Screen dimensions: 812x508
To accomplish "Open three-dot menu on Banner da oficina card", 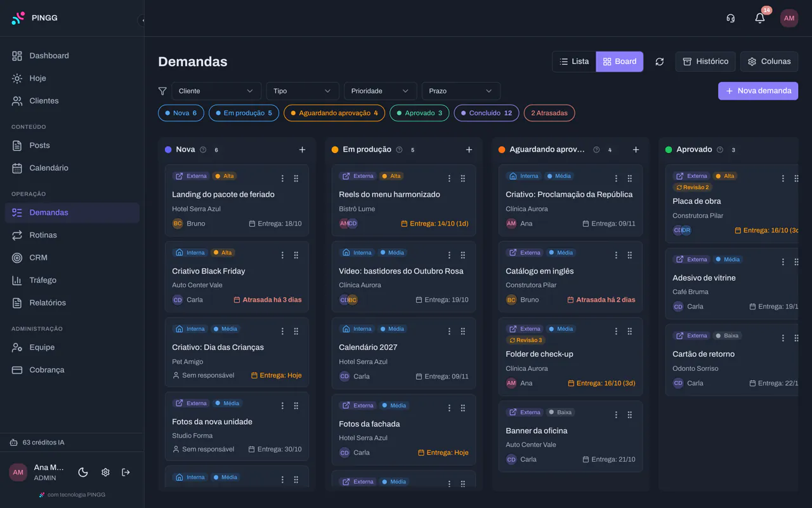I will point(616,415).
